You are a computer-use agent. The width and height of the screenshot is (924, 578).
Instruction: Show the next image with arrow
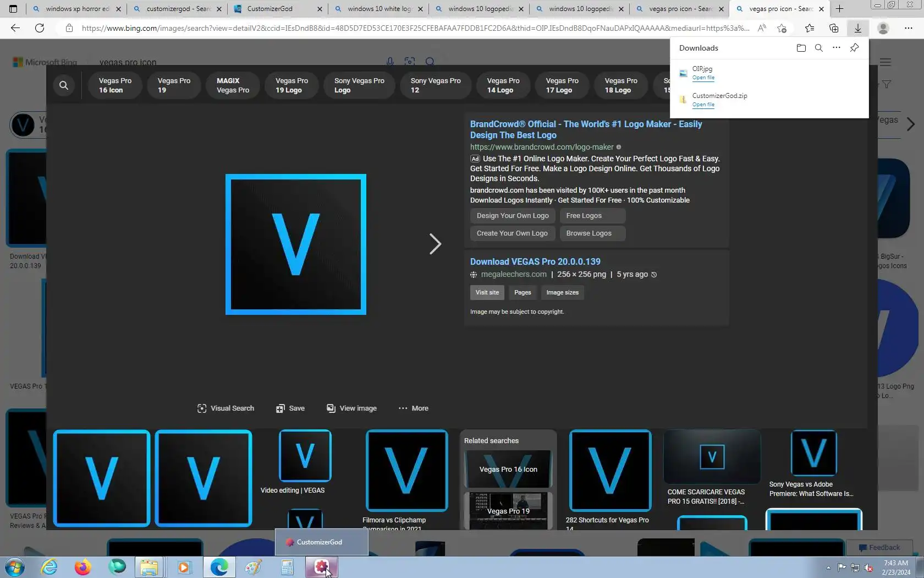click(x=435, y=244)
